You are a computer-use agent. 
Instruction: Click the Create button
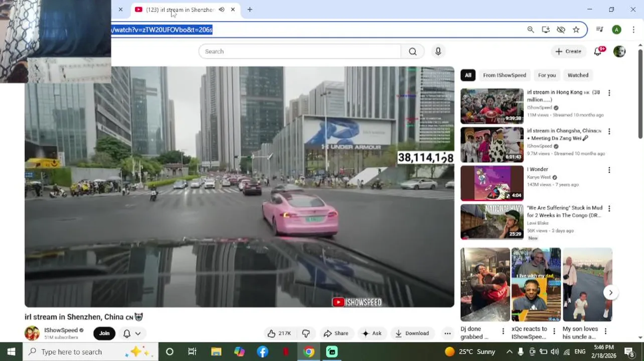[x=568, y=51]
